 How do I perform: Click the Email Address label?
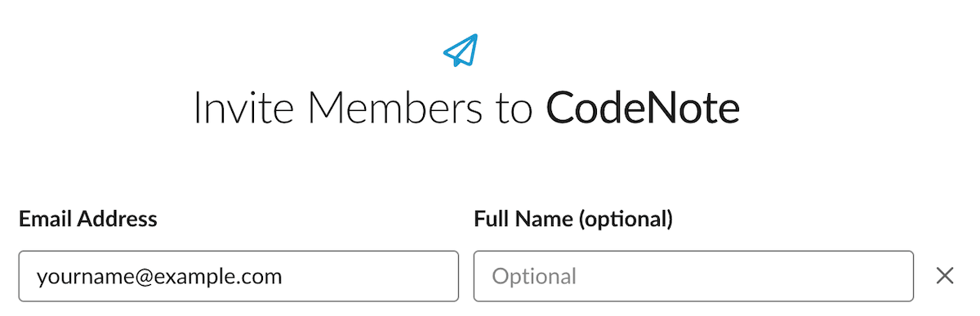(x=88, y=219)
